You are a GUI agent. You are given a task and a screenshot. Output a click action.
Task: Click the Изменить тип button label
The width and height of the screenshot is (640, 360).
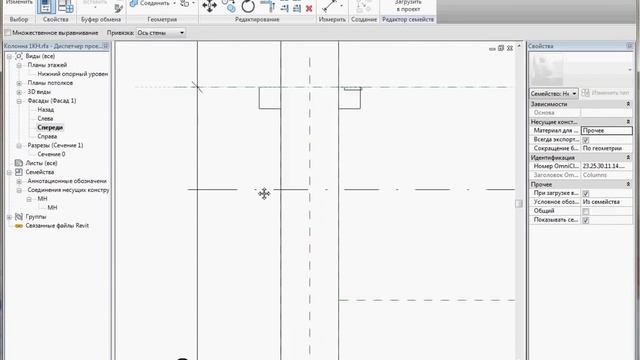(610, 93)
